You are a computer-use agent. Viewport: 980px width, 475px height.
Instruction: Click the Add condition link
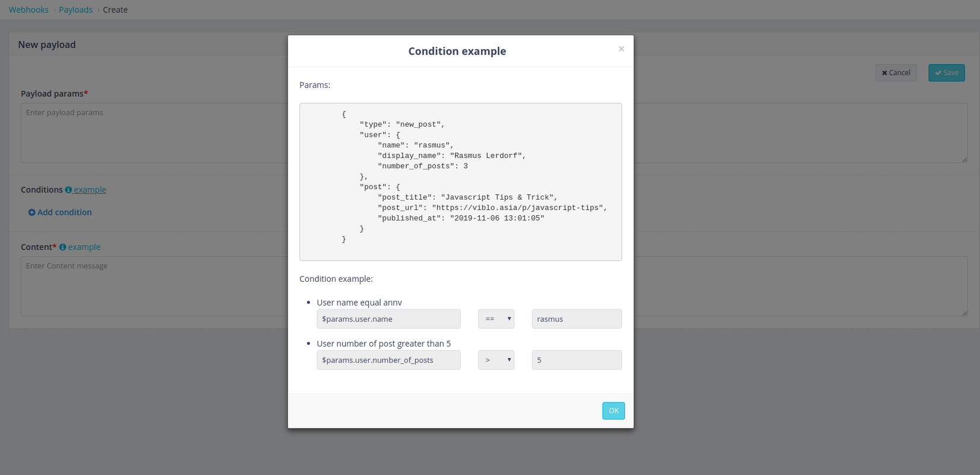tap(65, 213)
